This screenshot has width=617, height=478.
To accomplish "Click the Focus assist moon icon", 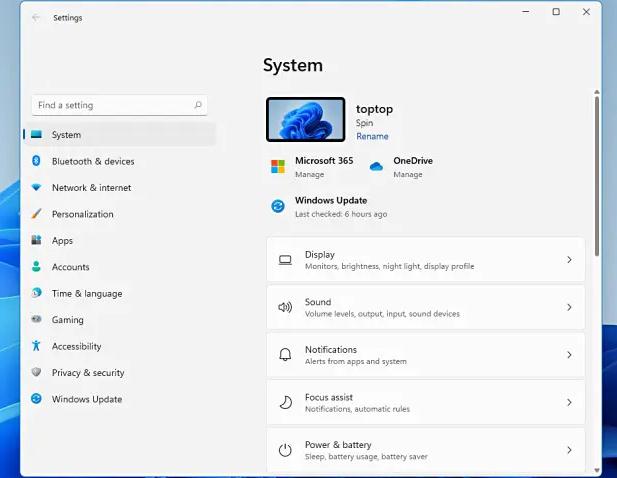I will pos(285,402).
